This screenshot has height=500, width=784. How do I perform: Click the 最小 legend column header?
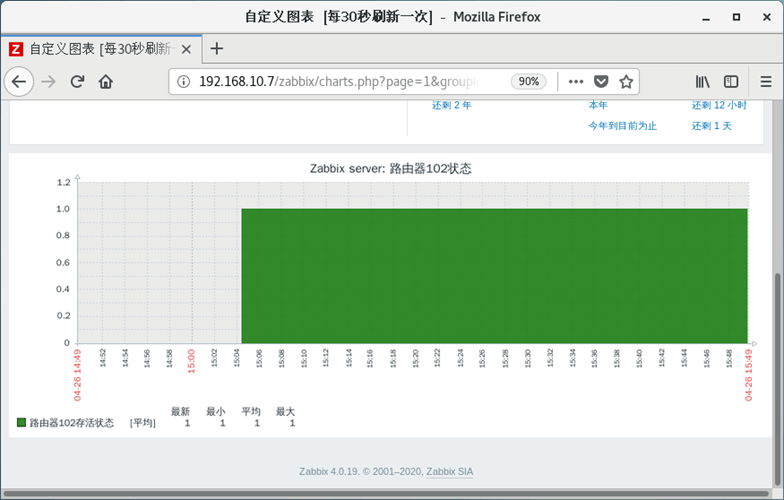click(216, 412)
